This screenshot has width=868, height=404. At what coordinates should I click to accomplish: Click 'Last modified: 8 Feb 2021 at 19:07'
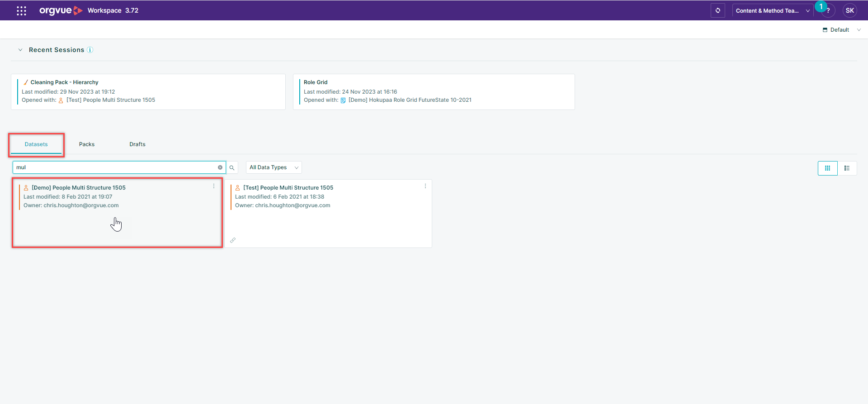[68, 197]
